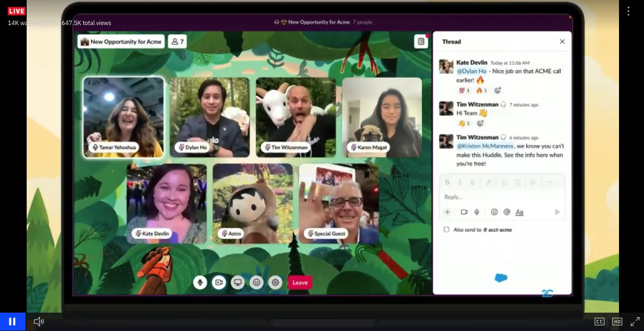Click the 7 minutes ago timestamp

(x=523, y=105)
